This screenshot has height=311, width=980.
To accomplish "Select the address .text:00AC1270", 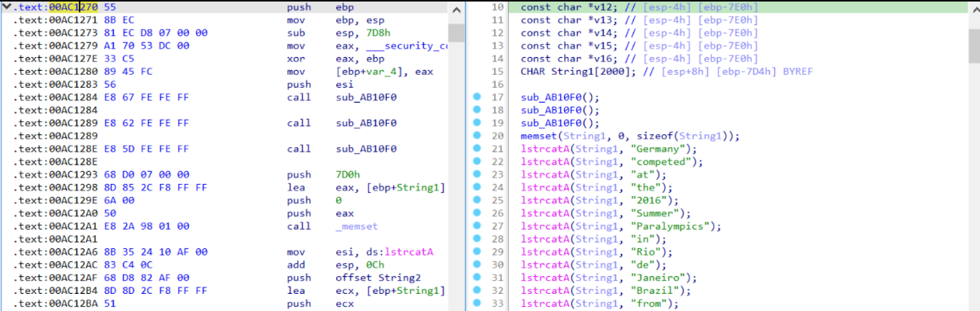I will pos(55,7).
